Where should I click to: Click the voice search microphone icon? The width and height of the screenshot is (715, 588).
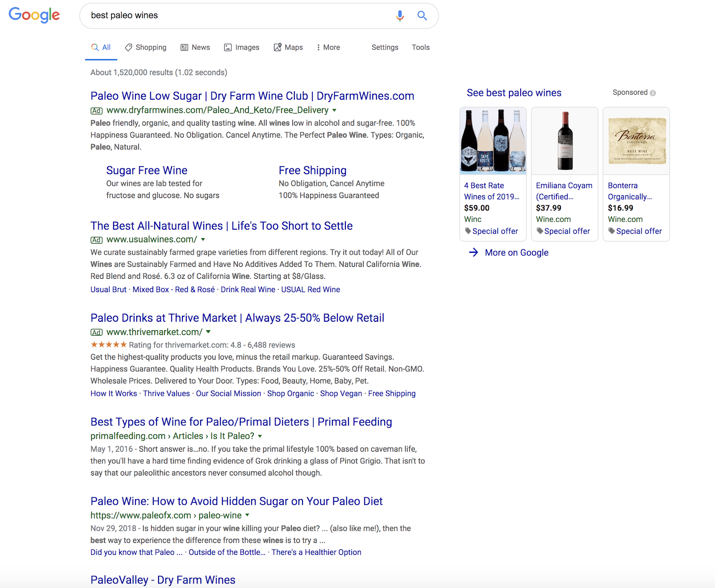coord(400,16)
